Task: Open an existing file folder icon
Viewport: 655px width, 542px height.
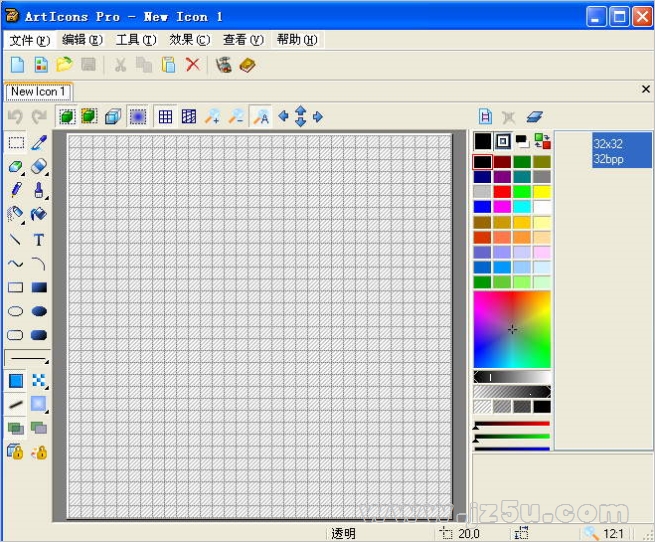Action: coord(64,65)
